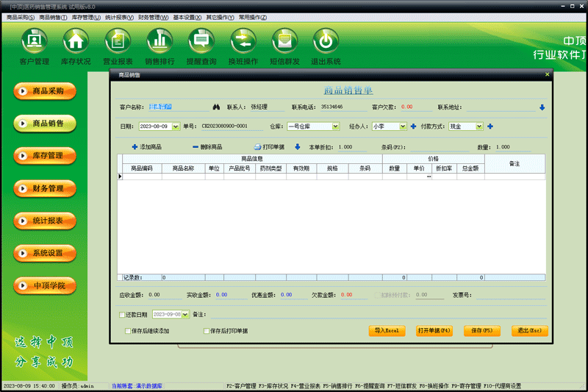588x392 pixels.
Task: Click blue plus next to 经办人
Action: click(x=413, y=126)
